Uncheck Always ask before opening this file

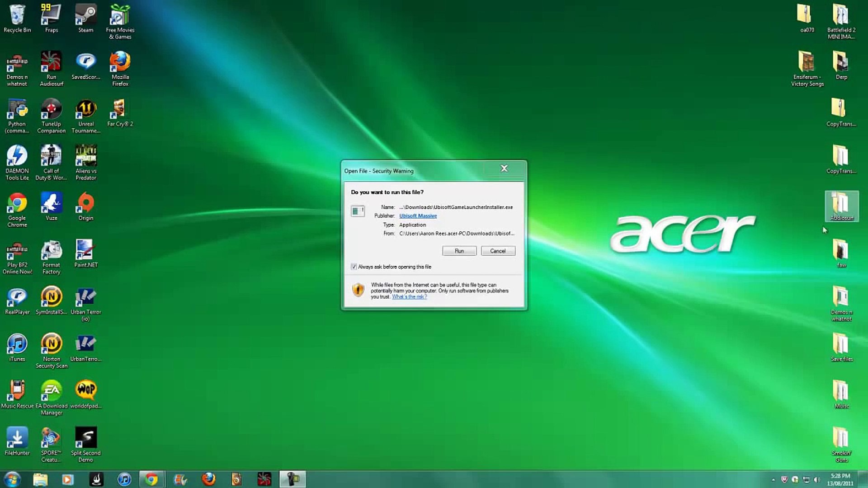tap(354, 267)
